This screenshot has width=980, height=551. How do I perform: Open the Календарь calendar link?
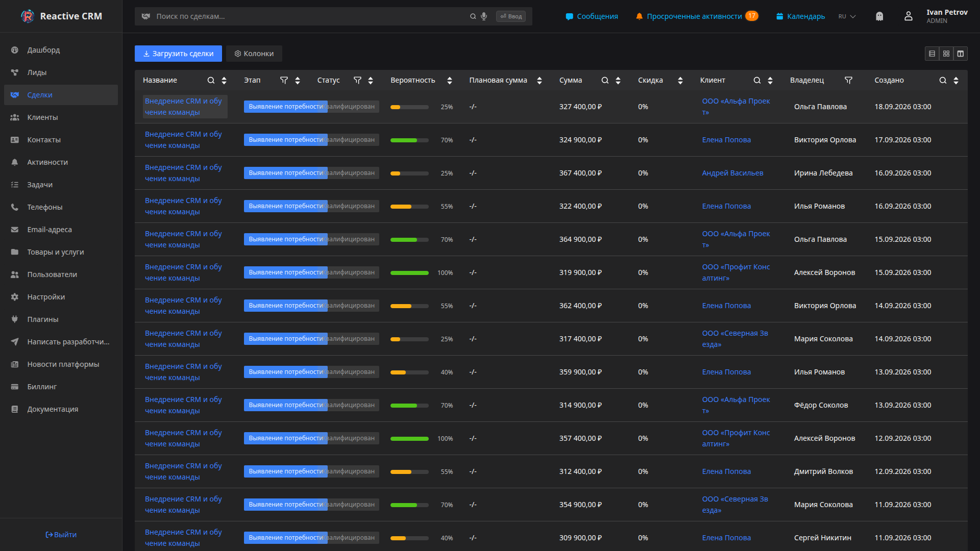(800, 16)
